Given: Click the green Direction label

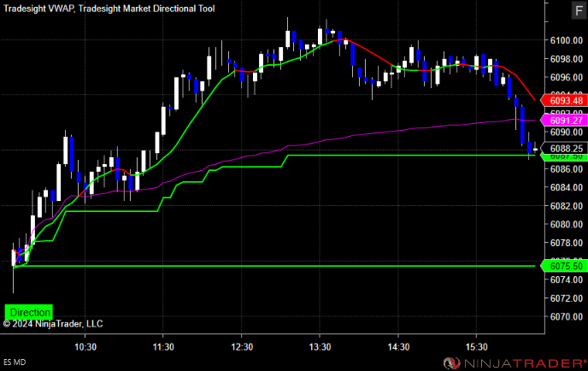Looking at the screenshot, I should tap(29, 312).
